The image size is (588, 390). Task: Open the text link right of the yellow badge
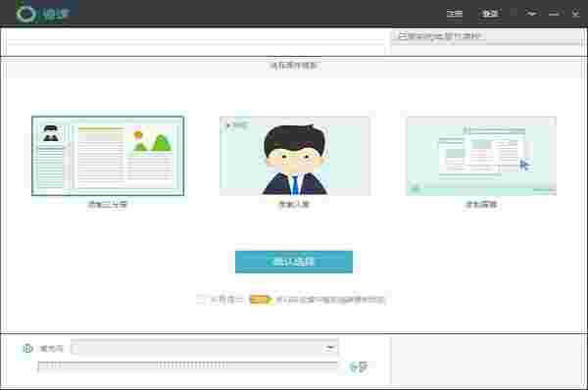pyautogui.click(x=331, y=300)
